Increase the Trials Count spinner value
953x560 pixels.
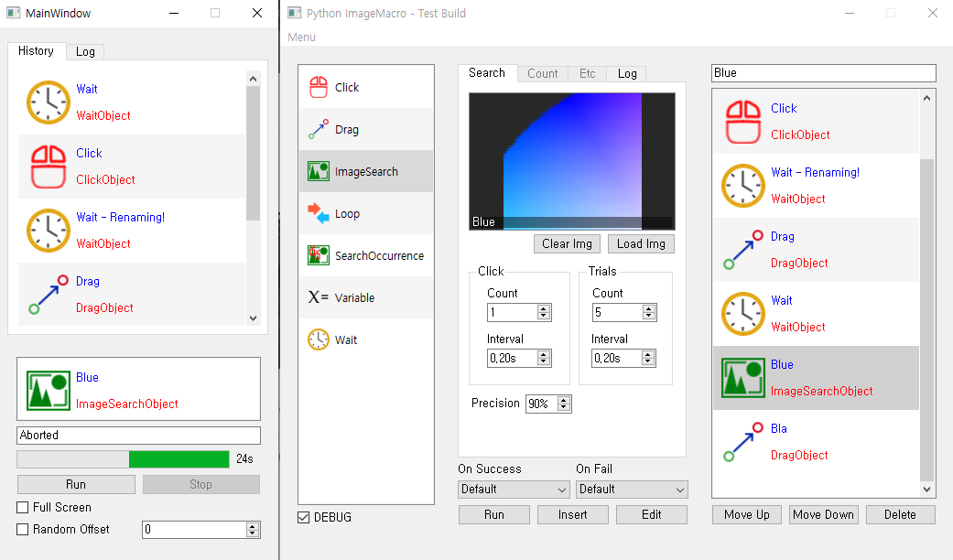coord(649,308)
